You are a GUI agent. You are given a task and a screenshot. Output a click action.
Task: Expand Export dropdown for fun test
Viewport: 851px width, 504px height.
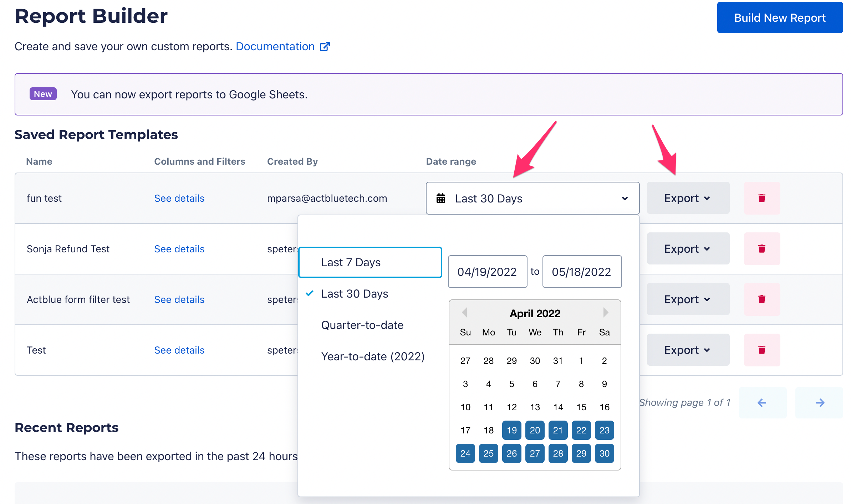[x=687, y=198]
